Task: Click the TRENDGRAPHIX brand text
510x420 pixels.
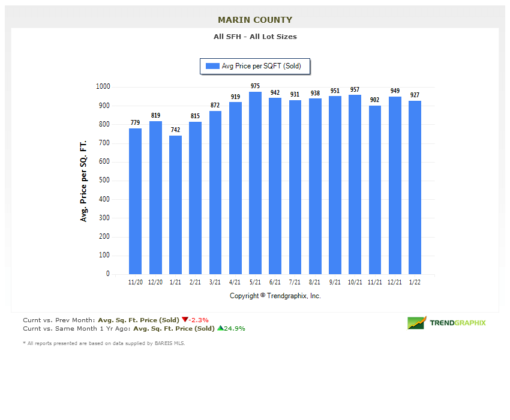Action: (458, 323)
